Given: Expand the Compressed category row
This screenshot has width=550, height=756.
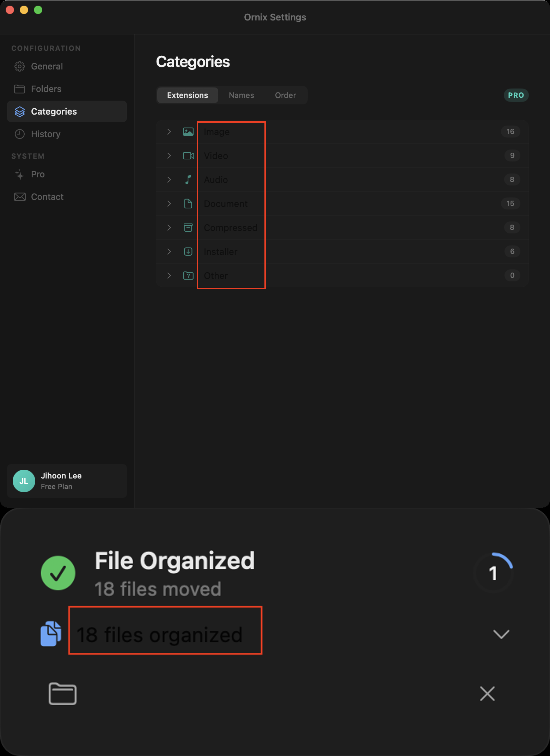Looking at the screenshot, I should [169, 227].
